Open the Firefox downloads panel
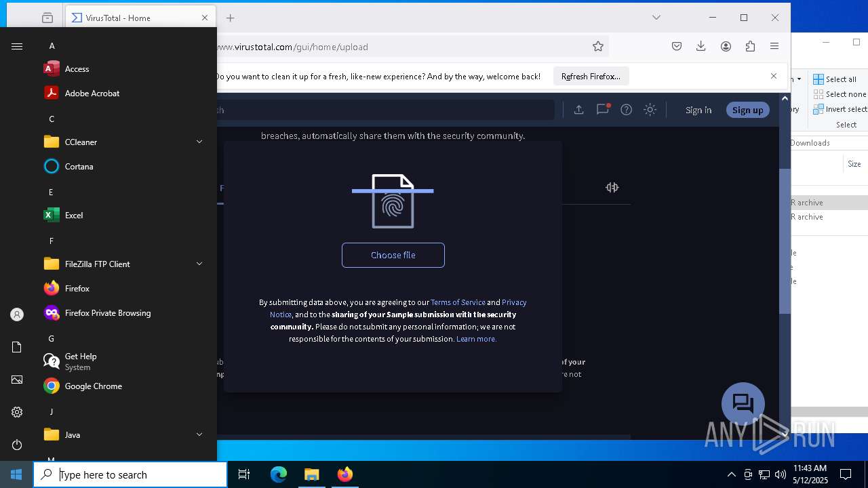The image size is (868, 488). [701, 46]
